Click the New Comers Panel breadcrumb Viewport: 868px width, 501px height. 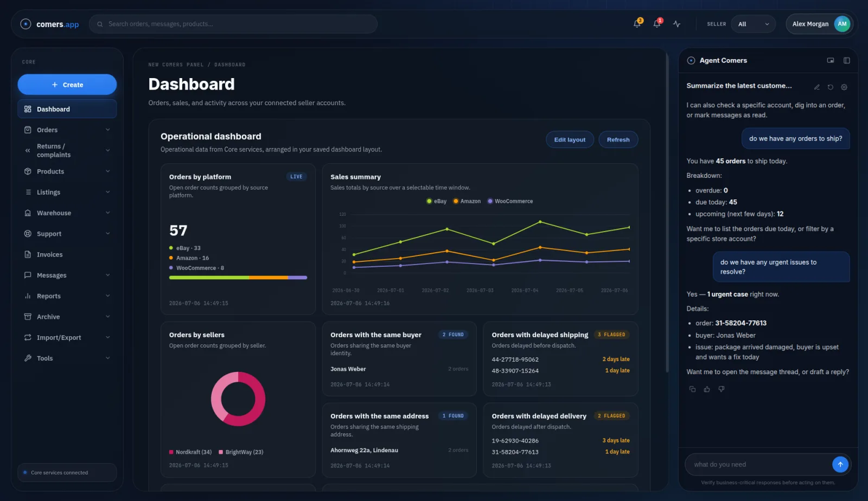point(176,65)
